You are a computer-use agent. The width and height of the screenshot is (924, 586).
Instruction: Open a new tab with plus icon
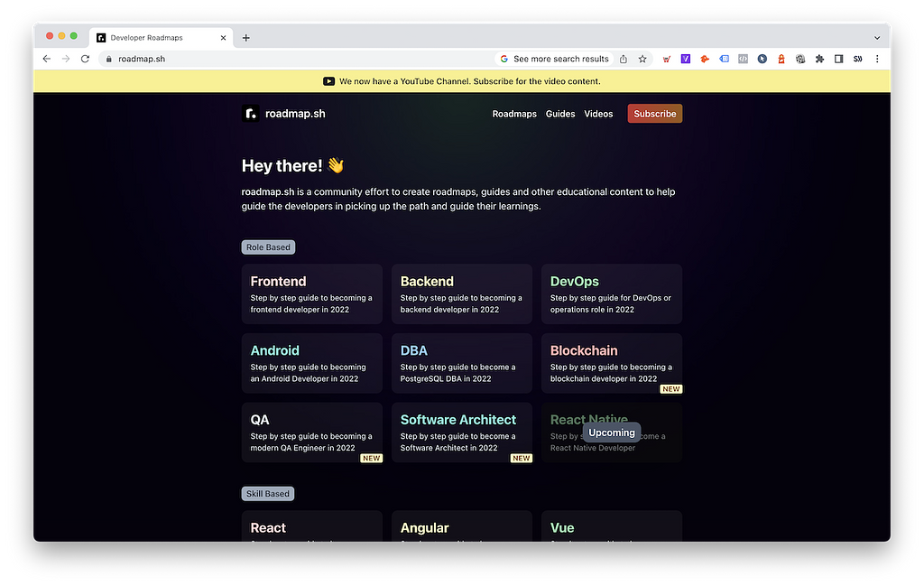coord(245,38)
